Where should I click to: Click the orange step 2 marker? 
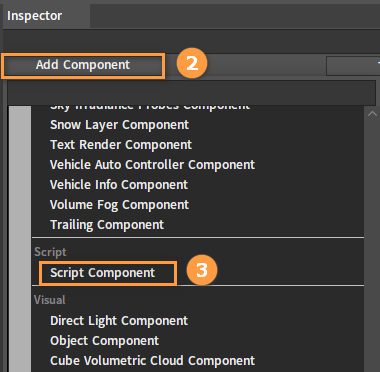pos(192,63)
